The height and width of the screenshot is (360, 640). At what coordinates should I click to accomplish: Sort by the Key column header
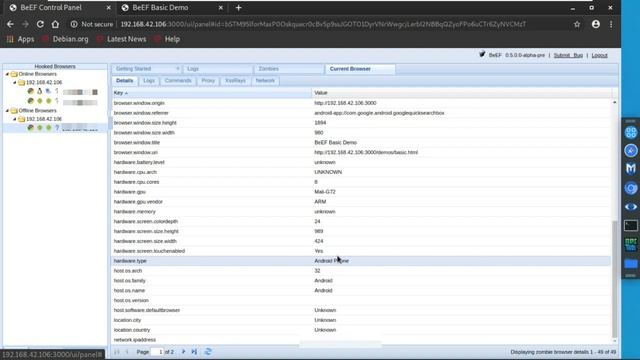(211, 93)
